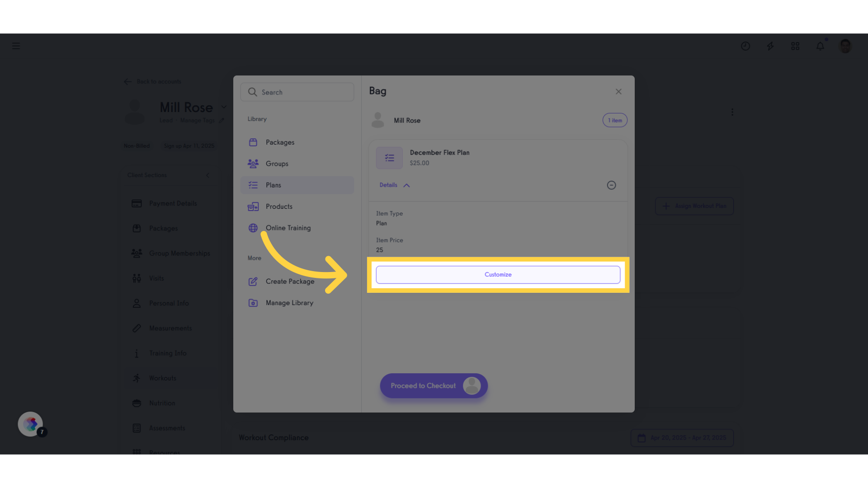This screenshot has height=488, width=868.
Task: Click the 1 item badge
Action: [x=615, y=120]
